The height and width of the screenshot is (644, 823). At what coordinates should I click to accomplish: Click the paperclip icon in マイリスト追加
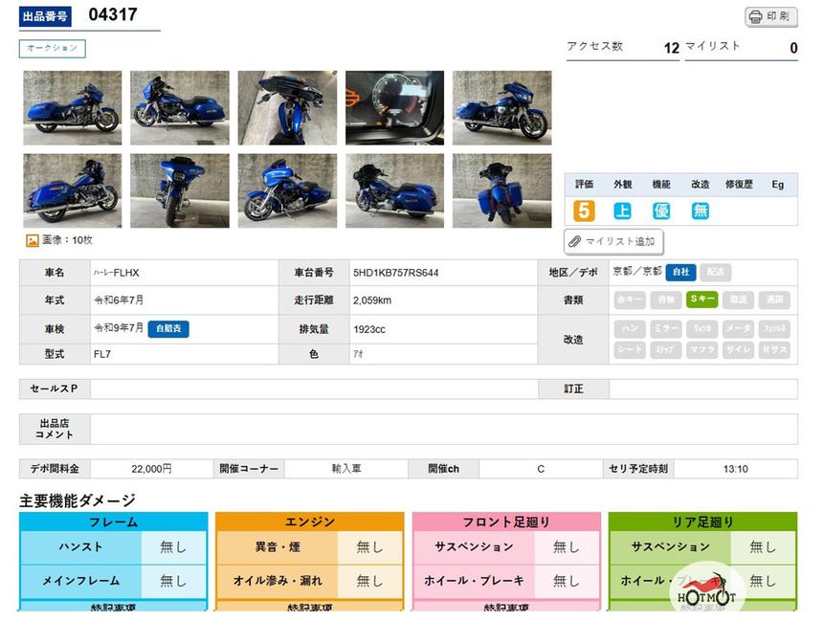575,242
